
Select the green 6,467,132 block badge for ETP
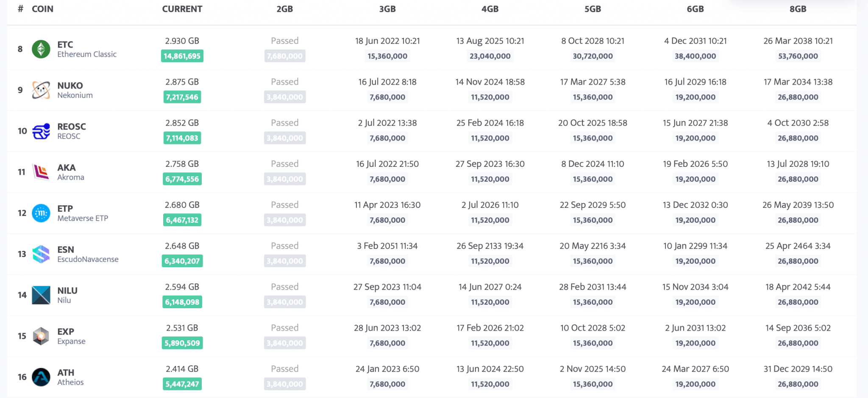(182, 220)
